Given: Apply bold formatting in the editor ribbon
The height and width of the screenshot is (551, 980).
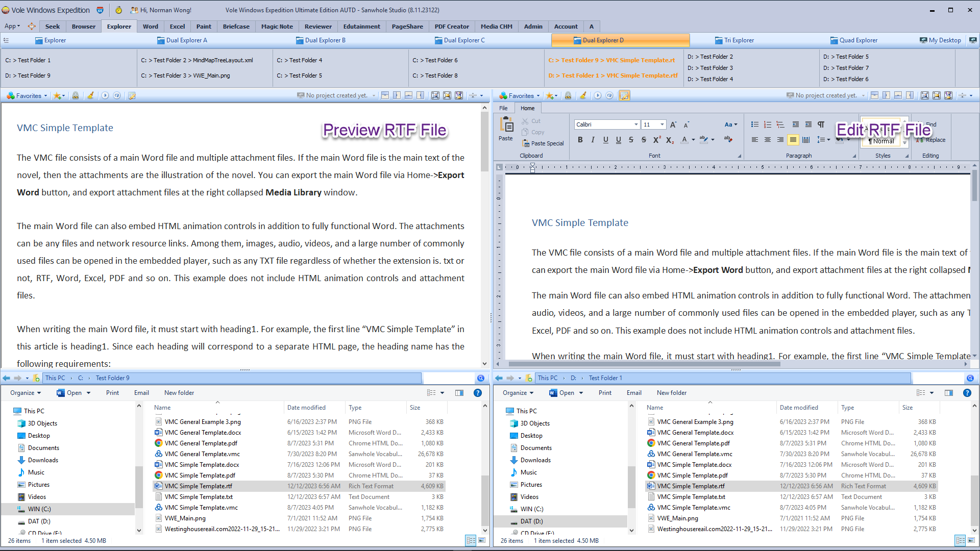Looking at the screenshot, I should pos(580,140).
